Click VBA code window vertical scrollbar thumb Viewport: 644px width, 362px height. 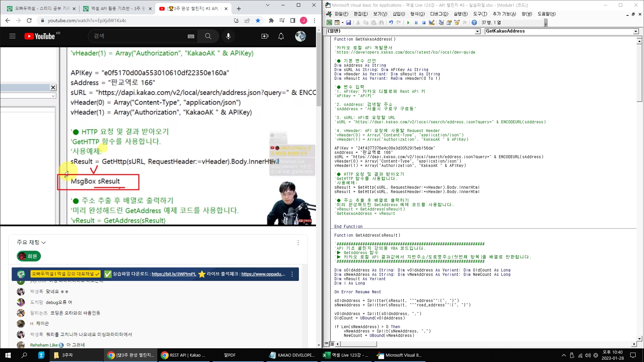tap(639, 73)
